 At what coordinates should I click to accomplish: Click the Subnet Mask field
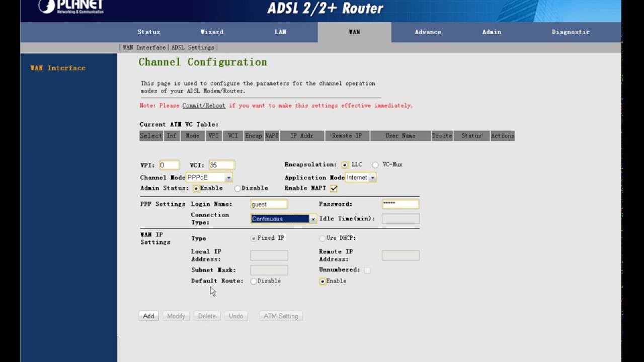coord(269,270)
